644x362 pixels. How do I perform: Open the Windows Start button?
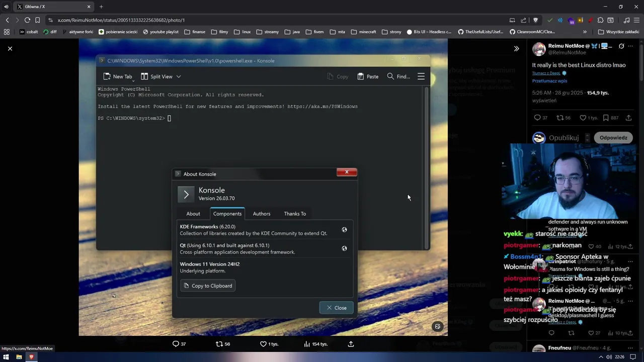pos(7,357)
